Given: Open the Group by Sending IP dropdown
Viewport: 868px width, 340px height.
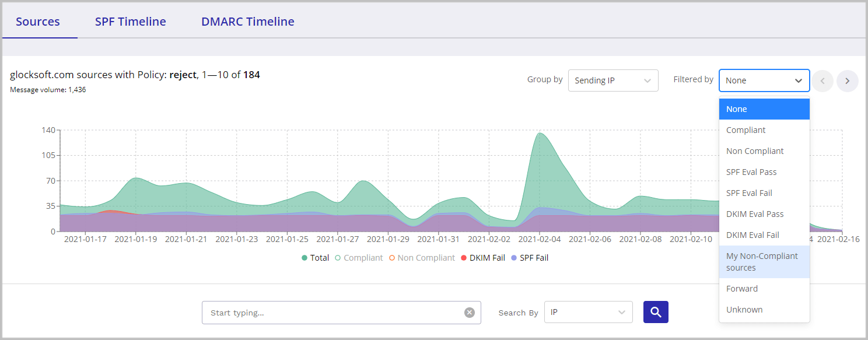Looking at the screenshot, I should pyautogui.click(x=613, y=80).
